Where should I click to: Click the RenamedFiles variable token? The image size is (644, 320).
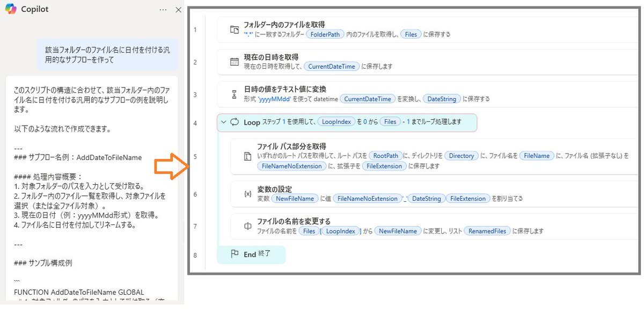pos(487,231)
